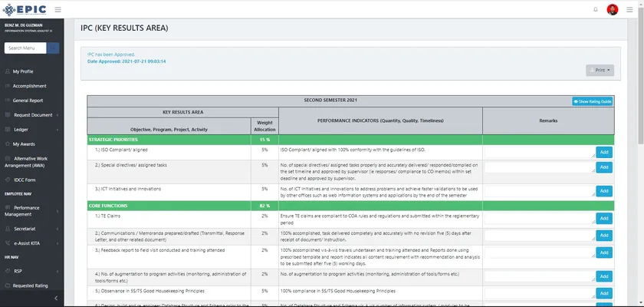Collapse the sidebar using the bottom chevron
The width and height of the screenshot is (644, 307).
coord(56,299)
